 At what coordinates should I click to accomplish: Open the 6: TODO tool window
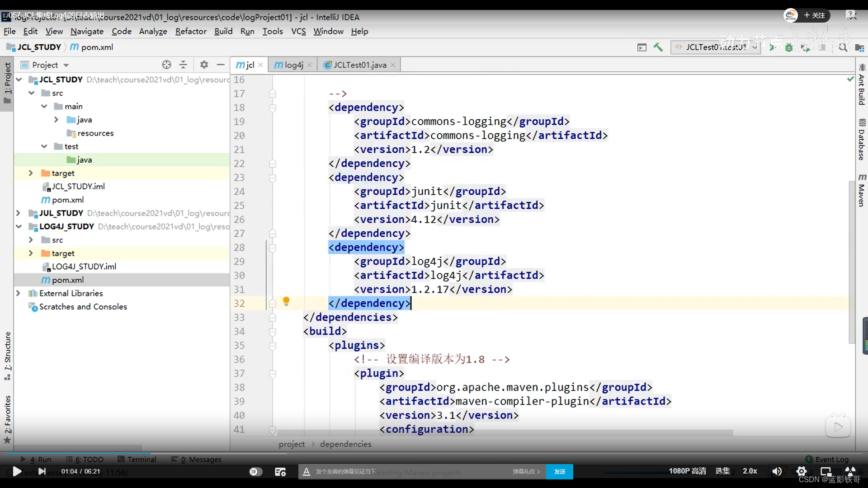point(85,459)
